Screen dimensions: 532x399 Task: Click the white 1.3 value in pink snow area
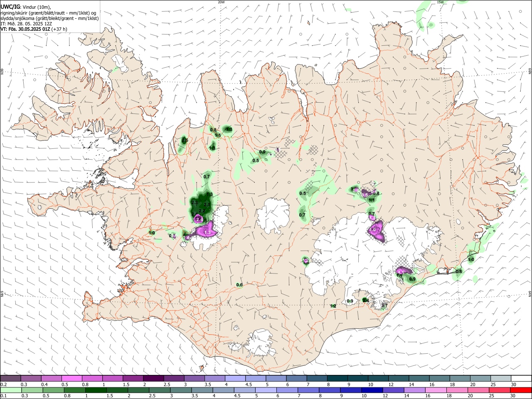207,233
